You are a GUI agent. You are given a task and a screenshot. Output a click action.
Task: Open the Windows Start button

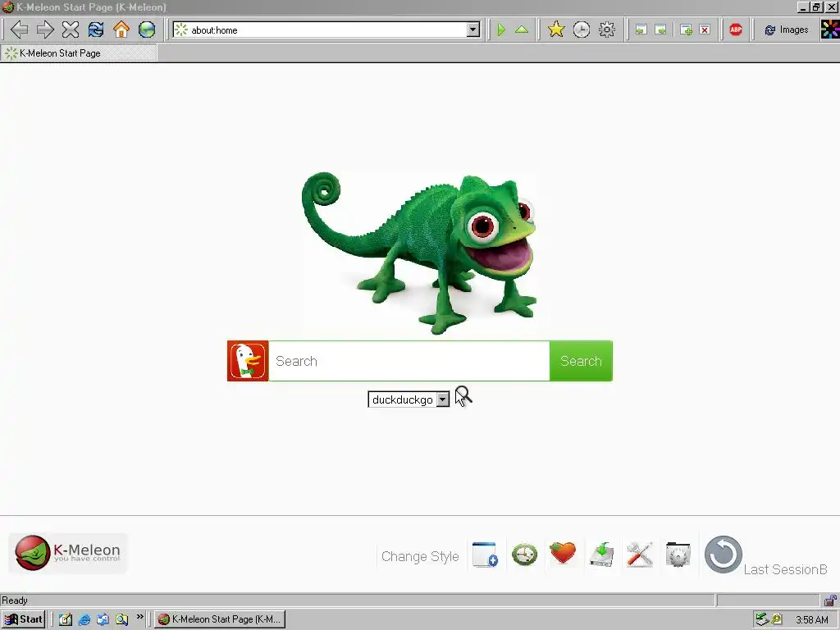[x=23, y=619]
